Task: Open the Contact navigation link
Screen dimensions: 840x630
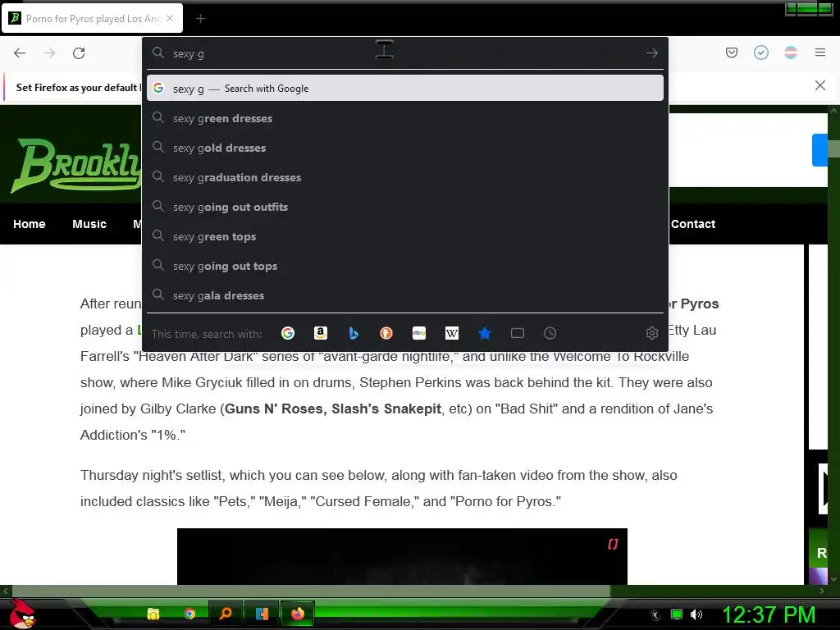Action: (693, 224)
